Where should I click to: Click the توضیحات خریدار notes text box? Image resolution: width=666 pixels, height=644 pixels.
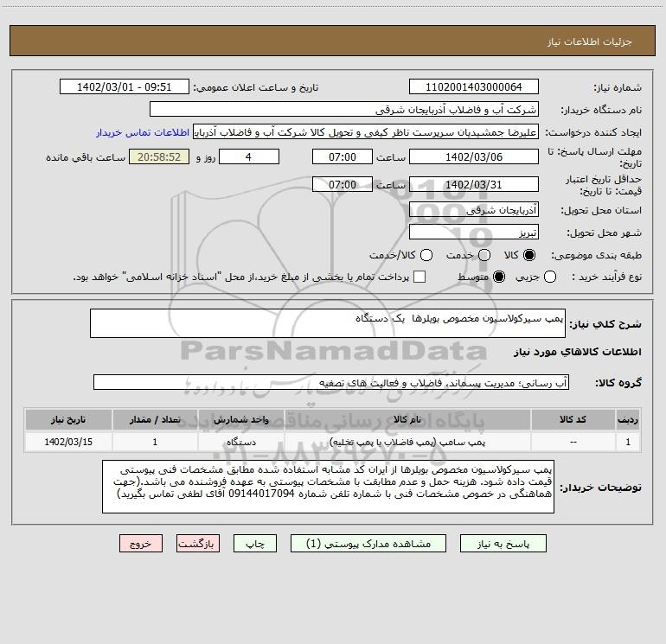coord(328,487)
